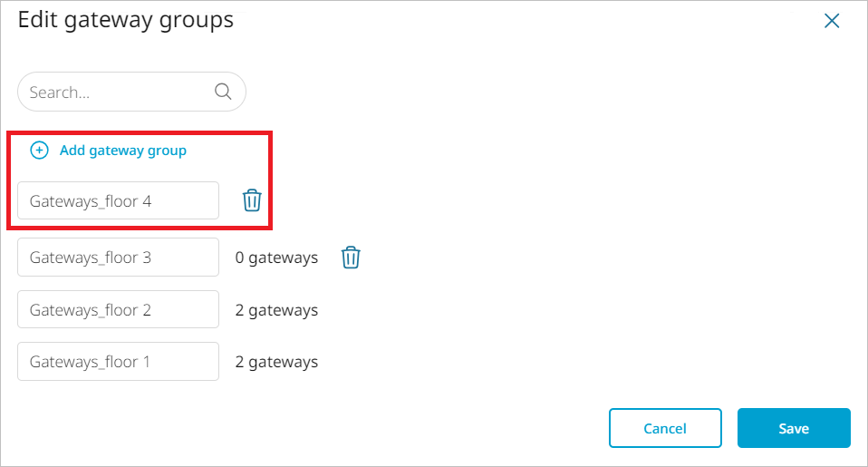Image resolution: width=868 pixels, height=467 pixels.
Task: Click into the Gateways_floor 1 name field
Action: 118,361
